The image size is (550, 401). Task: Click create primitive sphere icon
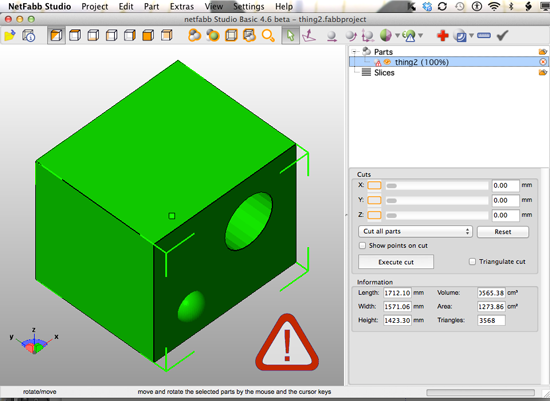(x=460, y=36)
